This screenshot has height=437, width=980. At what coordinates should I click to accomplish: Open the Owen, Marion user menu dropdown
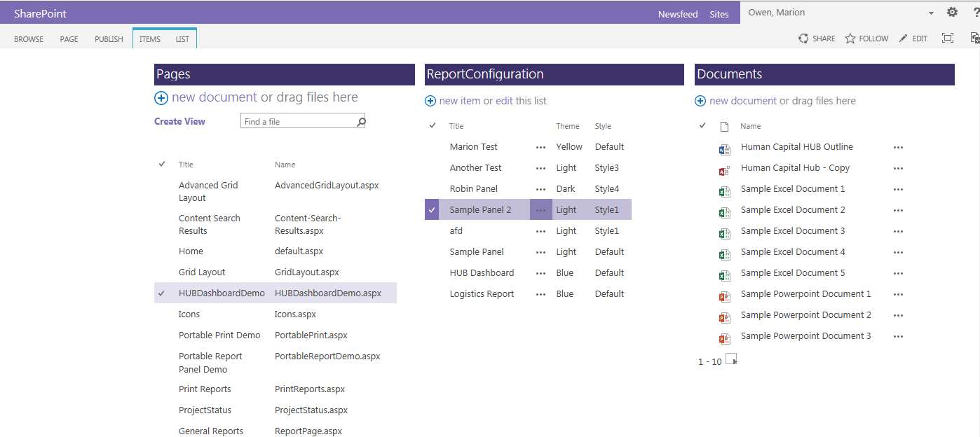[931, 13]
